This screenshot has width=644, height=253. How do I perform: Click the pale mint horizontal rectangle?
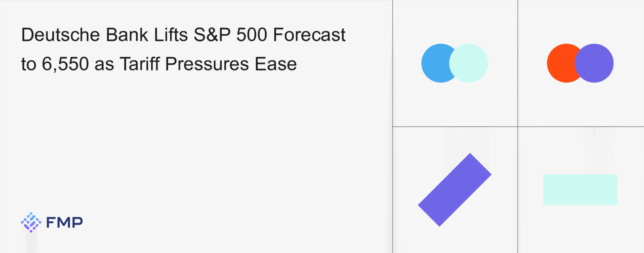pos(580,190)
